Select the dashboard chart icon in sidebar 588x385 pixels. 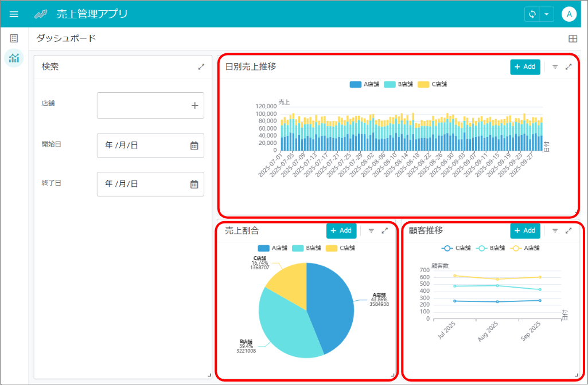[14, 58]
